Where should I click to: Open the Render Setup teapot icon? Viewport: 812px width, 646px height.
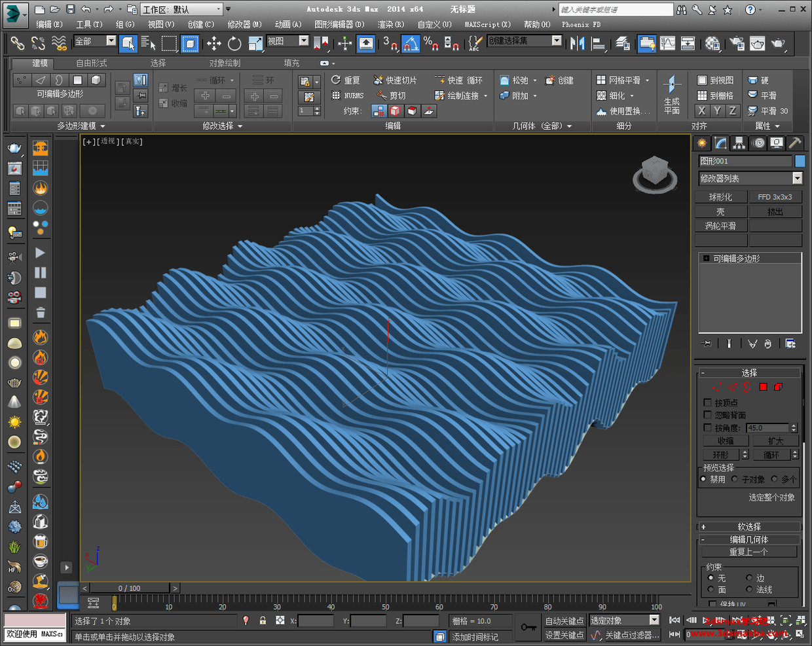[x=737, y=44]
